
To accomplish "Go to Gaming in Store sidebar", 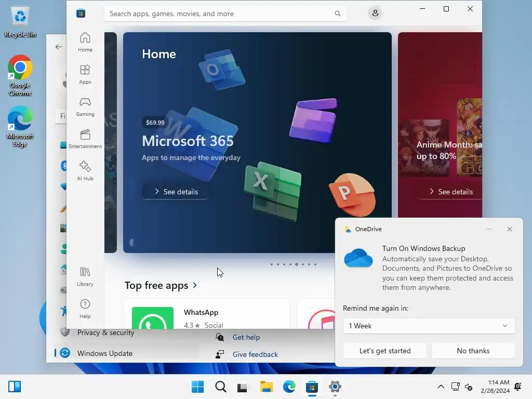I will (x=85, y=107).
